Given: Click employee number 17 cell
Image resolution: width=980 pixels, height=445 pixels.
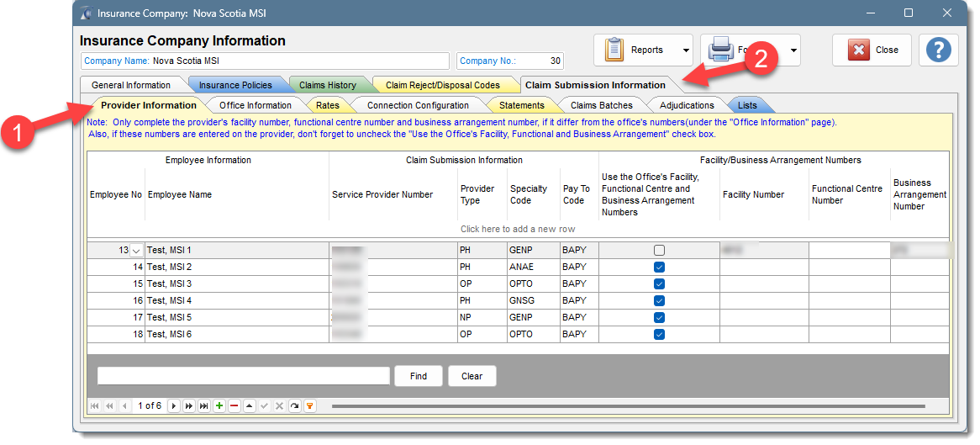Looking at the screenshot, I should click(x=116, y=318).
